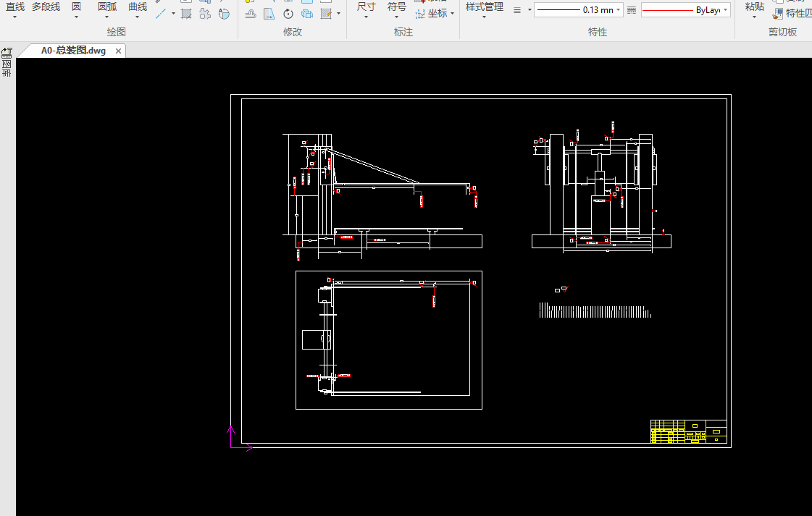The image size is (812, 516).
Task: Click the 图册 panel icon on the left sidebar
Action: (7, 69)
